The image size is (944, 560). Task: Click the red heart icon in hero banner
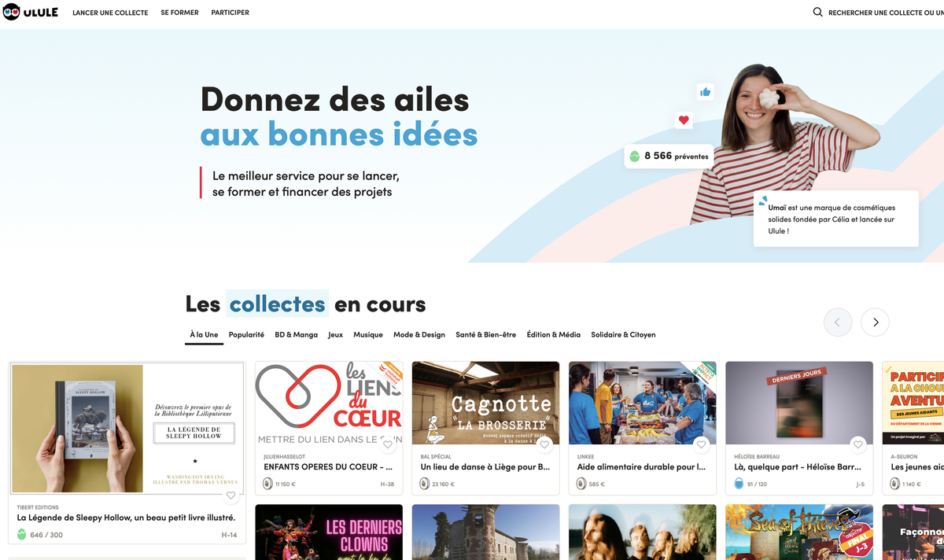point(684,120)
